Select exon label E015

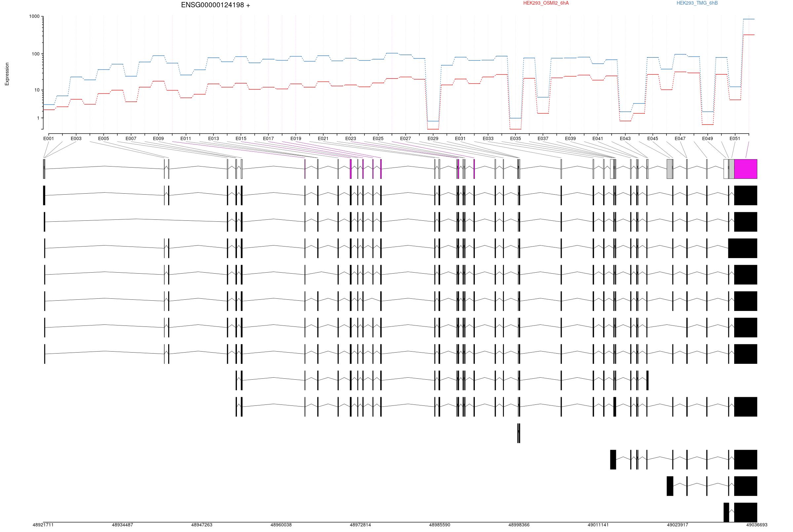point(241,138)
